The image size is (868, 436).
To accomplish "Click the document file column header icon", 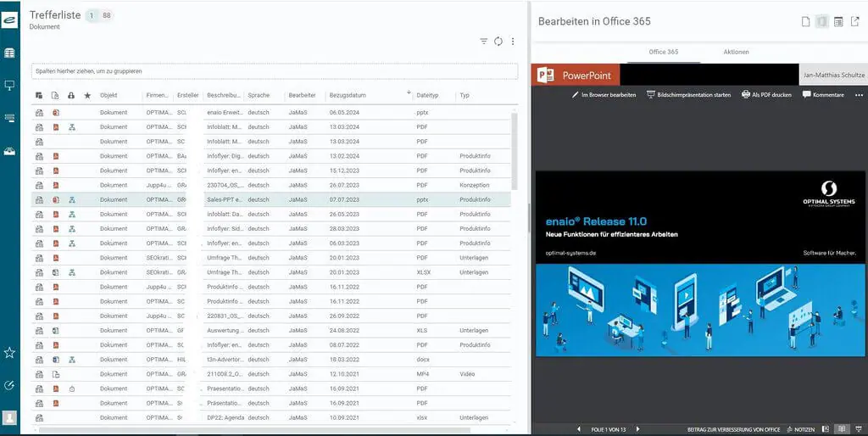I will [x=55, y=95].
